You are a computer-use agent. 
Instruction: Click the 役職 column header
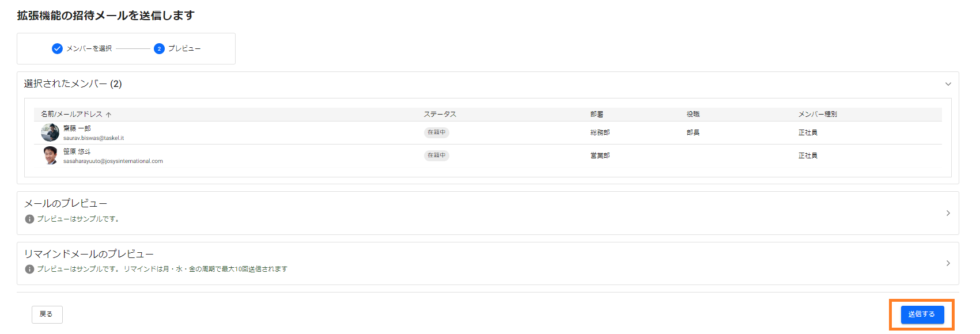click(693, 115)
